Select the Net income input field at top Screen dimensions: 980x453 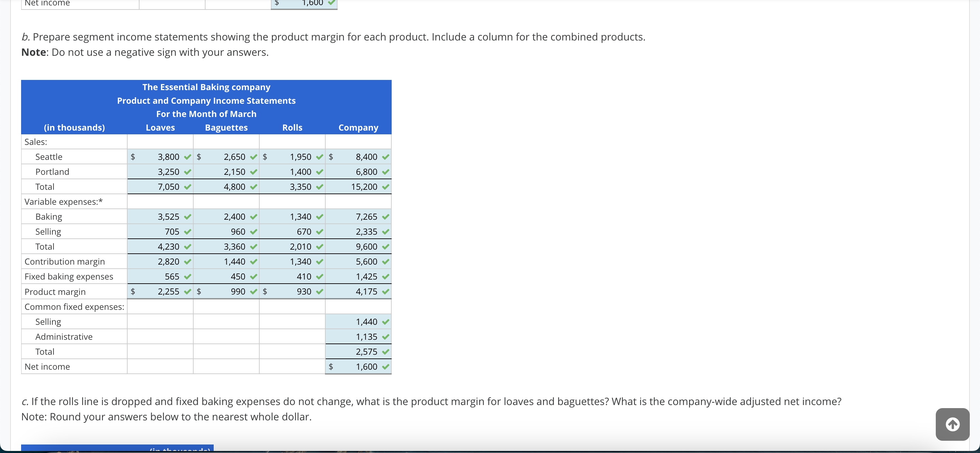304,3
